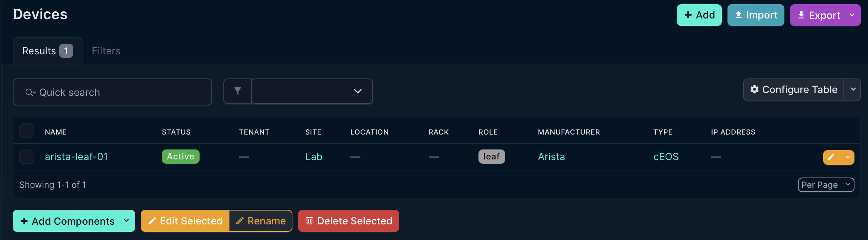
Task: Click Edit Selected button
Action: coord(185,221)
